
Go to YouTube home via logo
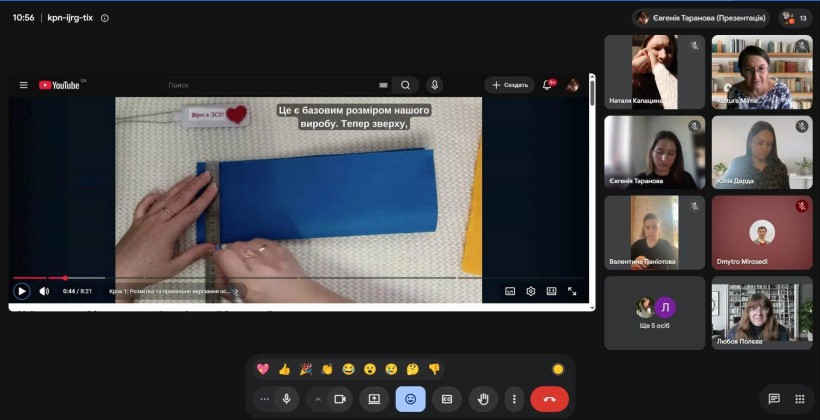59,85
